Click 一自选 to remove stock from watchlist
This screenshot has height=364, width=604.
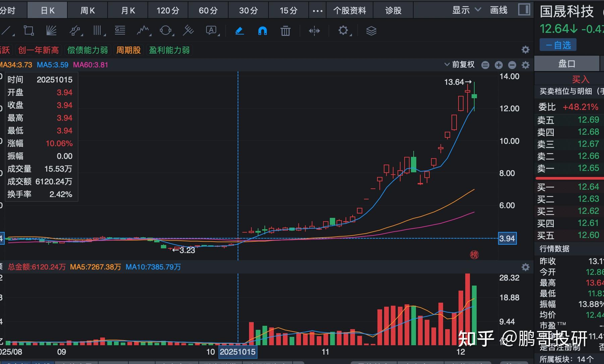pyautogui.click(x=557, y=45)
